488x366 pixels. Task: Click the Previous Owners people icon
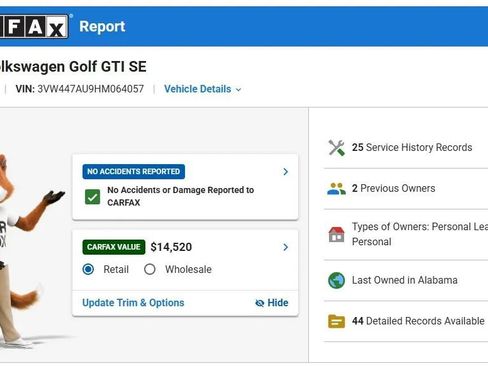(336, 189)
